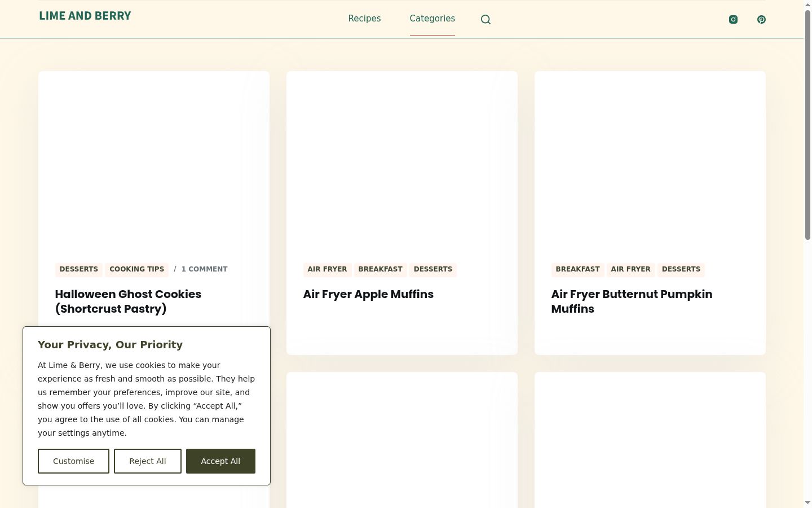Select Desserts tag on Apple Muffins card
Viewport: 812px width, 508px height.
coord(433,269)
